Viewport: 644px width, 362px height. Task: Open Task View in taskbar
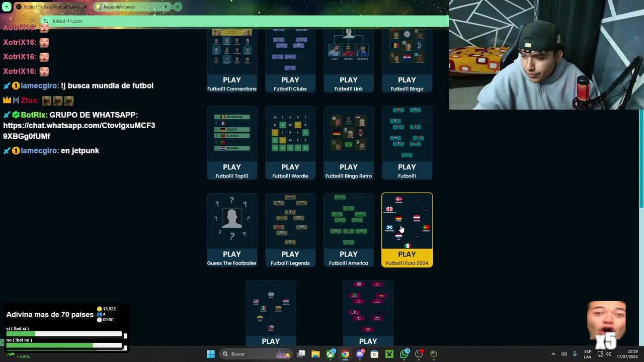click(301, 354)
